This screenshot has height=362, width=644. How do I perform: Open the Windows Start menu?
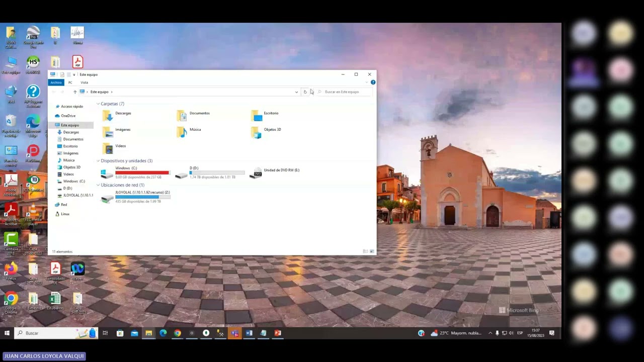pyautogui.click(x=7, y=333)
